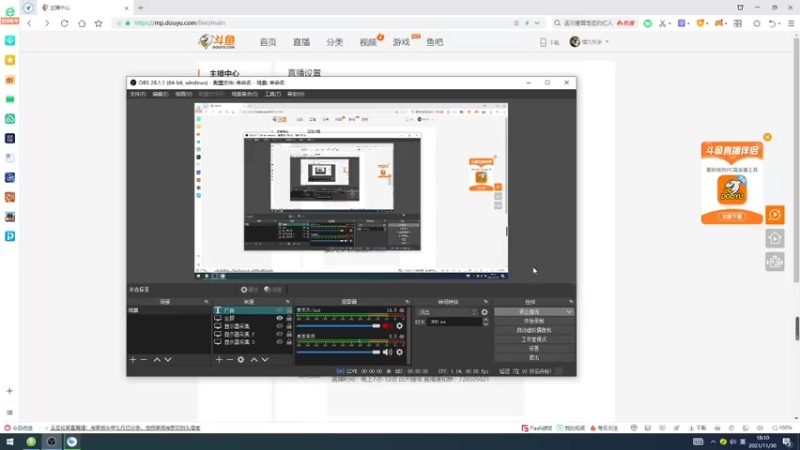Toggle visibility of the 显示器采集 2 source
The image size is (800, 450).
pyautogui.click(x=280, y=334)
